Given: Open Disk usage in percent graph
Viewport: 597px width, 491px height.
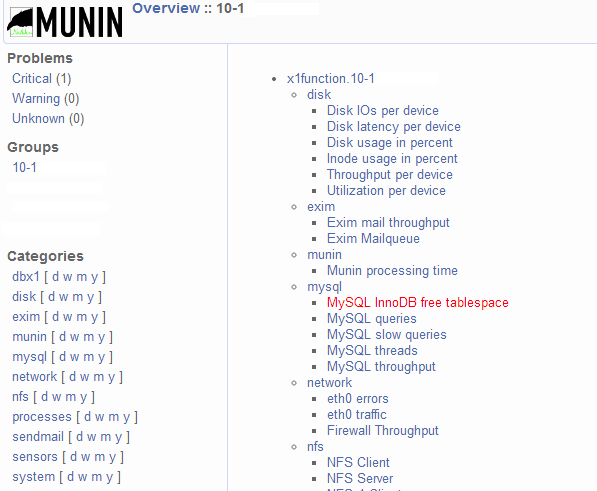Looking at the screenshot, I should [x=389, y=143].
